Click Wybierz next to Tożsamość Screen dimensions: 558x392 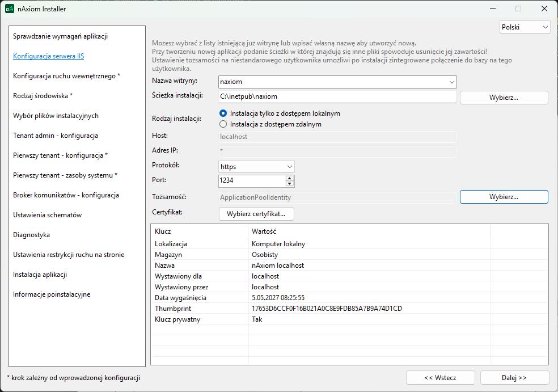click(x=504, y=197)
